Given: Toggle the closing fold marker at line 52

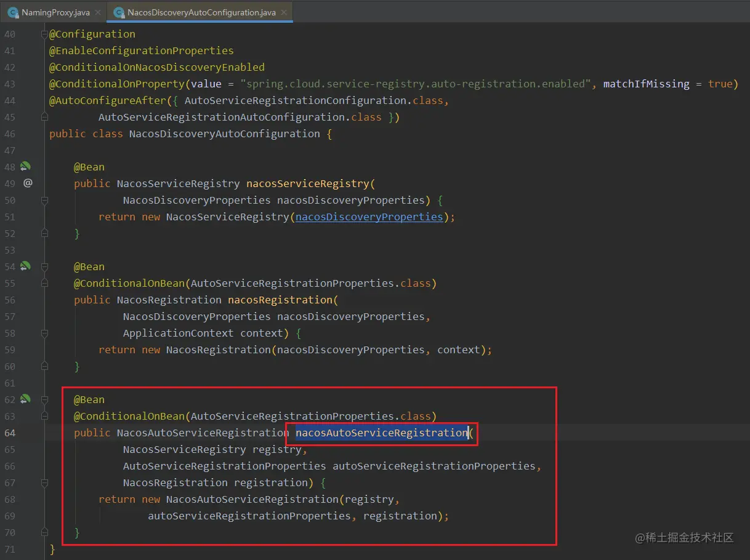Looking at the screenshot, I should [x=44, y=233].
